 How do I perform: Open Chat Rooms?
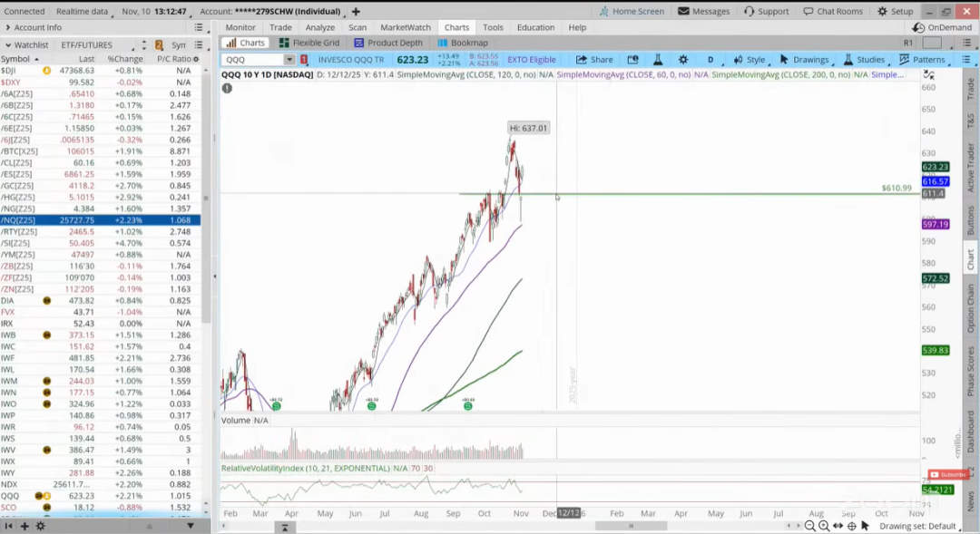click(832, 11)
